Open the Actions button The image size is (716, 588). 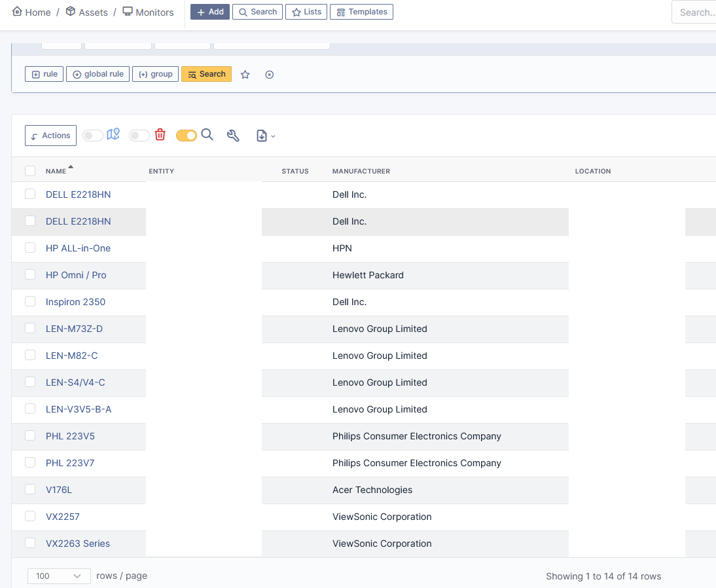tap(50, 136)
